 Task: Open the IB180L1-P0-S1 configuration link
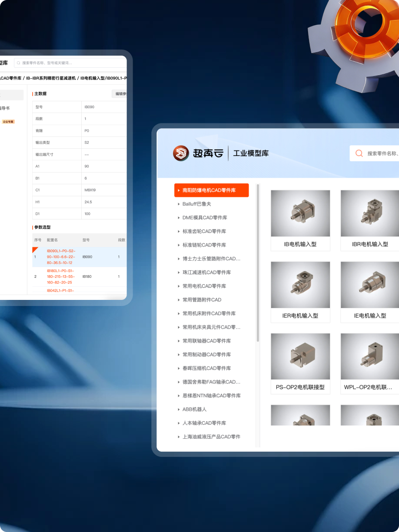coord(60,276)
